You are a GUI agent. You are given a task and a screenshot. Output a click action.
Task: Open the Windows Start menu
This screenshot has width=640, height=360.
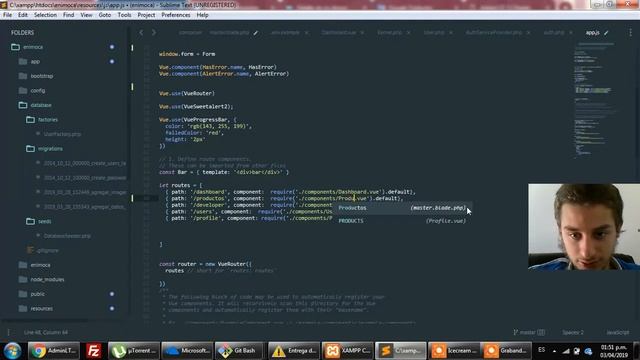(13, 351)
